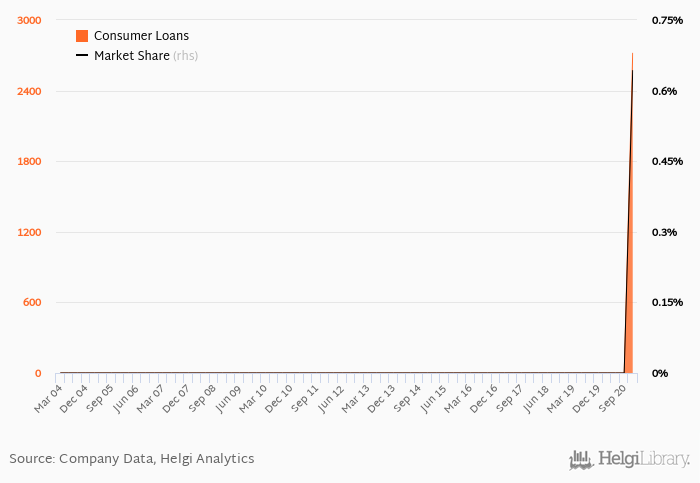Select the Jun 15 axis label
The image size is (700, 483).
tap(433, 399)
